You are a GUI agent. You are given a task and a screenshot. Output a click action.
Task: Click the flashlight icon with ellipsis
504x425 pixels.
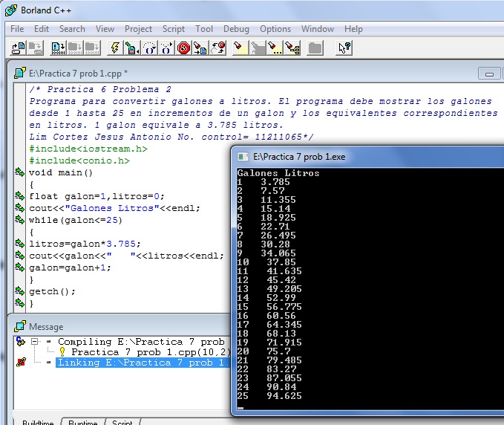click(x=275, y=48)
